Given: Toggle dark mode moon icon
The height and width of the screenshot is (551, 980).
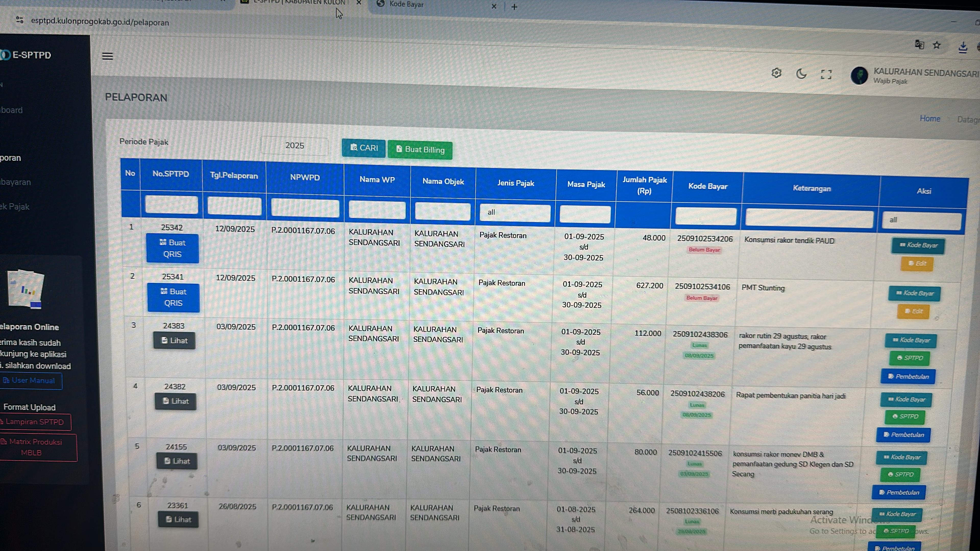Looking at the screenshot, I should 801,73.
